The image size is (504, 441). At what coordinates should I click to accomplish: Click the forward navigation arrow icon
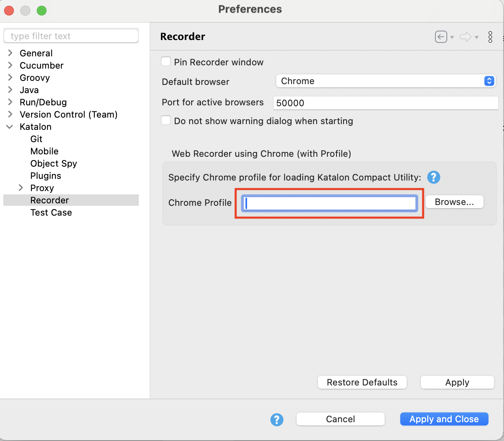[x=466, y=37]
